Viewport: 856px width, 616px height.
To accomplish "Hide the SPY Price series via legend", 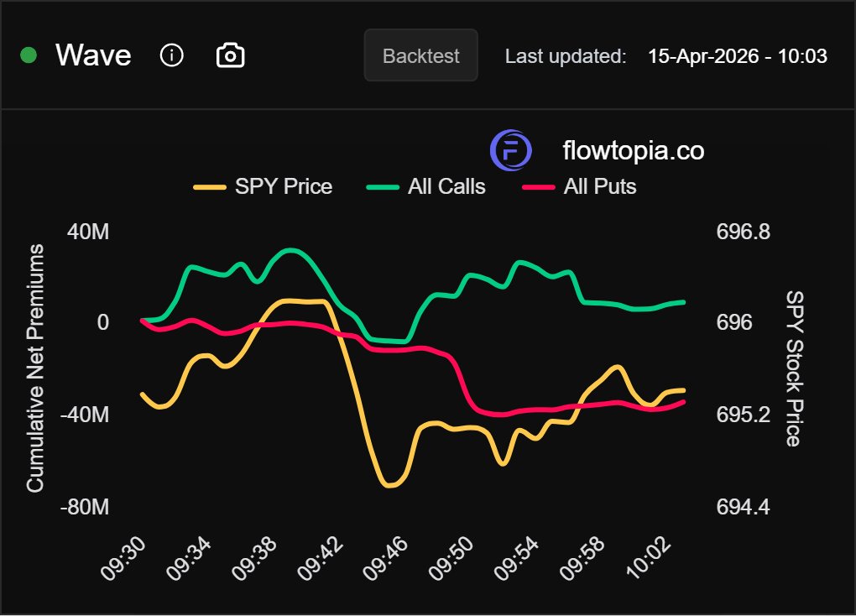I will point(282,186).
